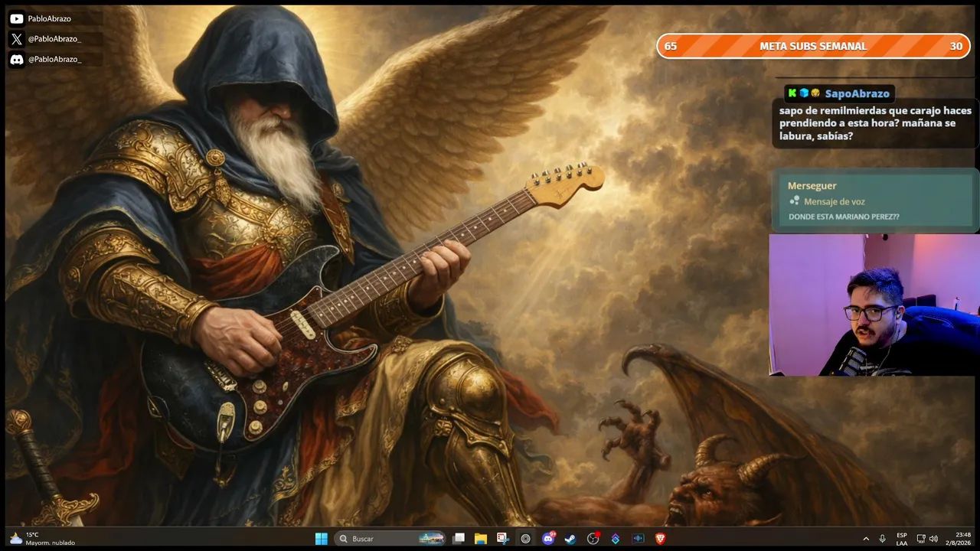Open the Discord taskbar icon with notification badge
Image resolution: width=980 pixels, height=551 pixels.
548,539
